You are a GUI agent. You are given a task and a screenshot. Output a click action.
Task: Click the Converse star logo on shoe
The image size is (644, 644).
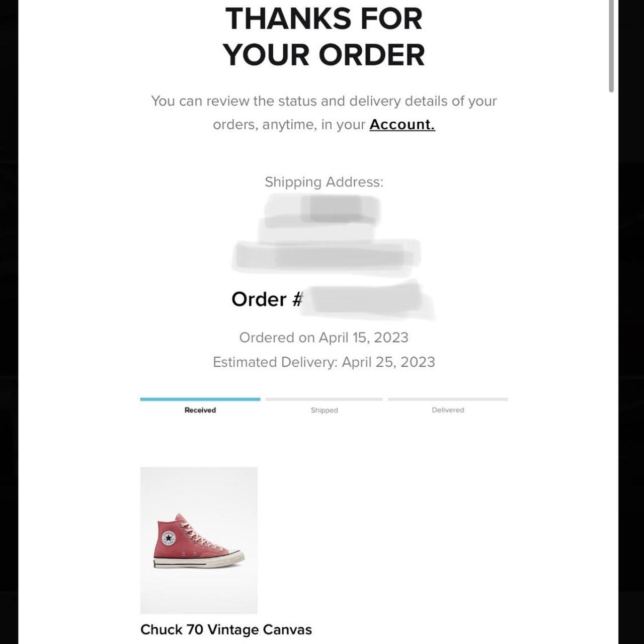(169, 538)
